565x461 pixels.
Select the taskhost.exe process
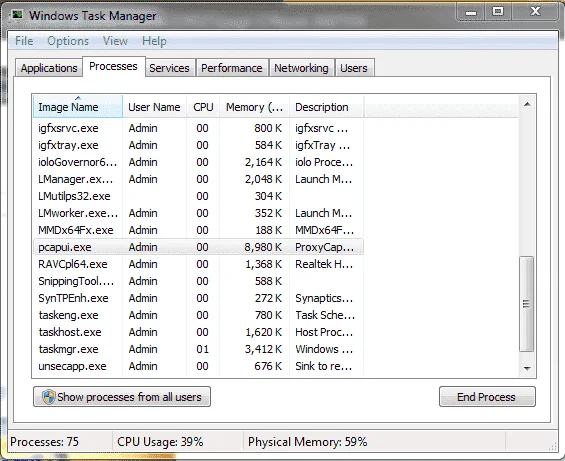(198, 332)
